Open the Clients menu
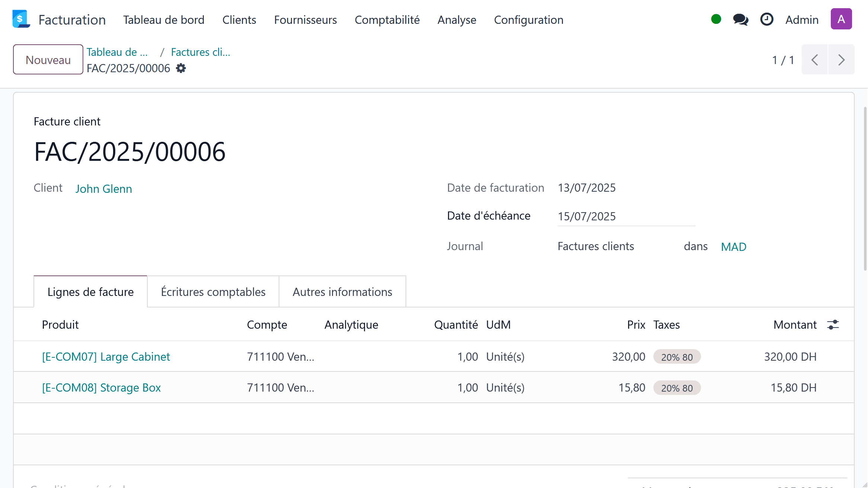The height and width of the screenshot is (488, 868). pyautogui.click(x=239, y=20)
